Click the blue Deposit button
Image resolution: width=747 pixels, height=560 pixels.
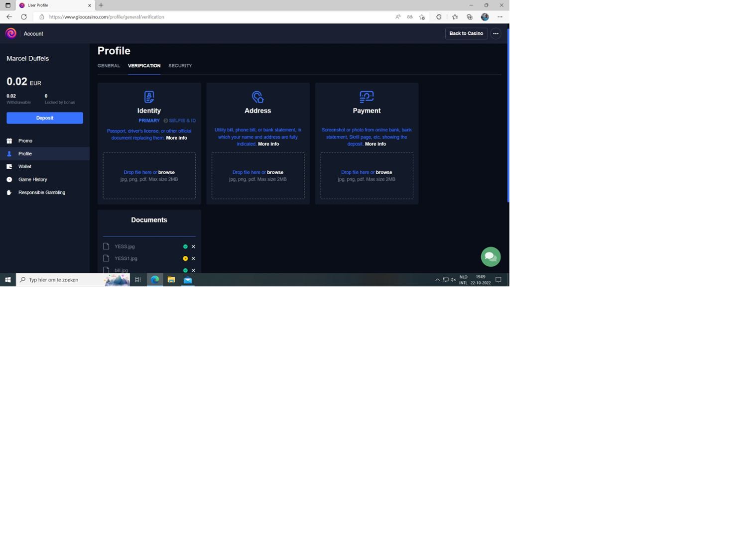pos(45,118)
